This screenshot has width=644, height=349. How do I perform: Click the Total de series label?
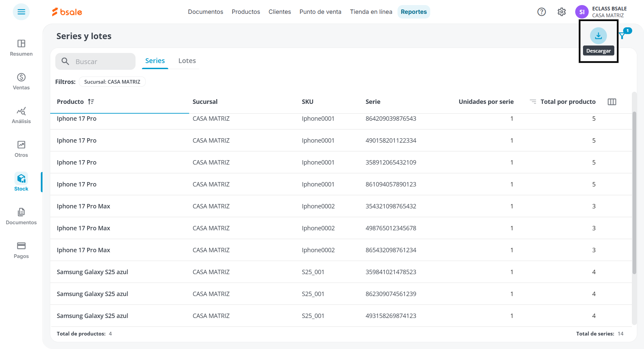(595, 334)
